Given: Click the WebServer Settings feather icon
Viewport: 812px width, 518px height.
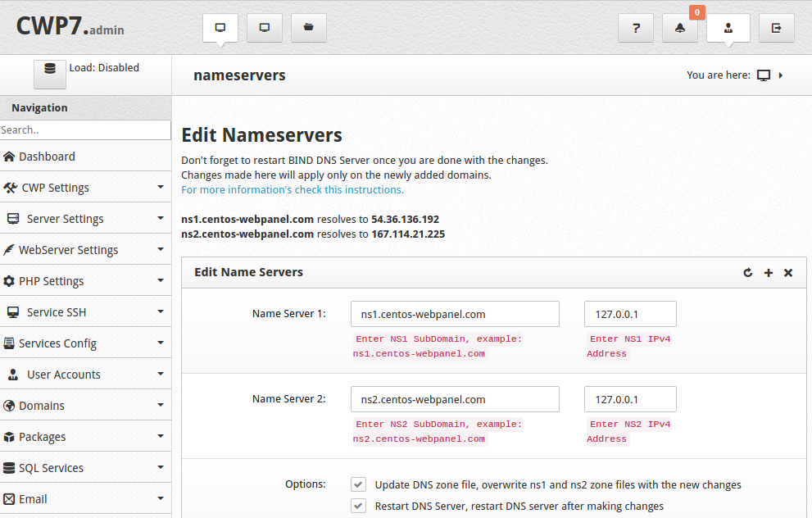Looking at the screenshot, I should click(9, 250).
